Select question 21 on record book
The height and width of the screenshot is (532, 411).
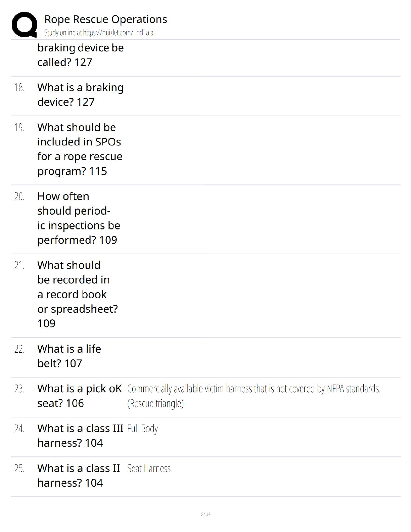pyautogui.click(x=78, y=294)
